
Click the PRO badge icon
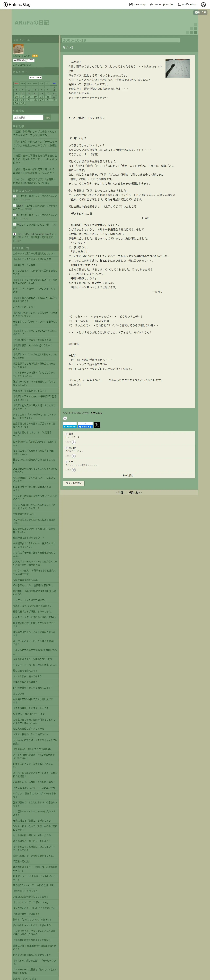[x=35, y=56]
